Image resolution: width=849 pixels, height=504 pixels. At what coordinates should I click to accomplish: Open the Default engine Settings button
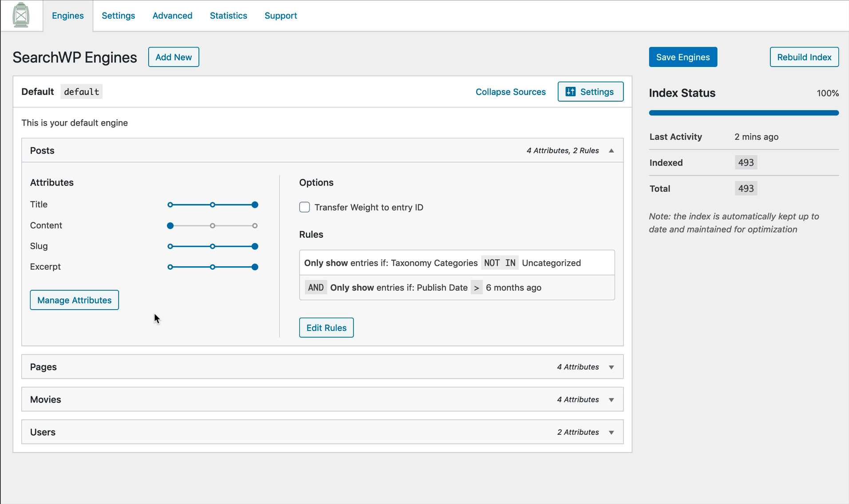coord(591,92)
